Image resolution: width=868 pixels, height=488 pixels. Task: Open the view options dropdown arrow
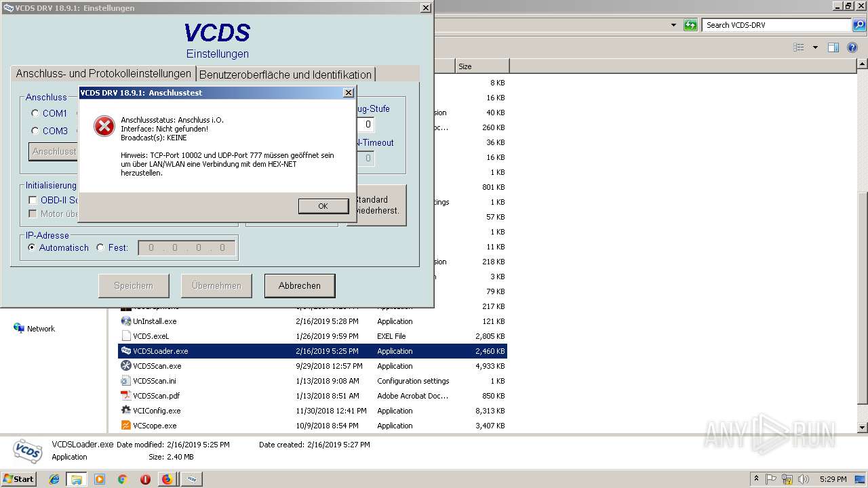[815, 47]
